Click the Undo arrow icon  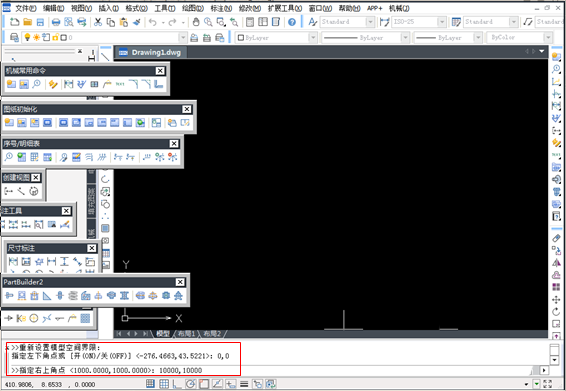click(x=153, y=22)
